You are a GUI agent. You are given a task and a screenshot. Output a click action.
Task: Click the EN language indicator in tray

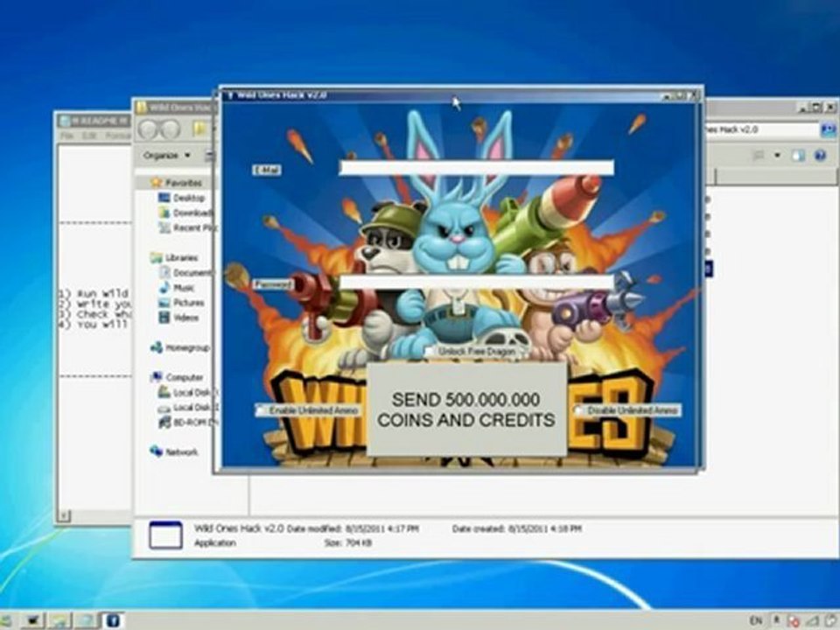(x=755, y=621)
